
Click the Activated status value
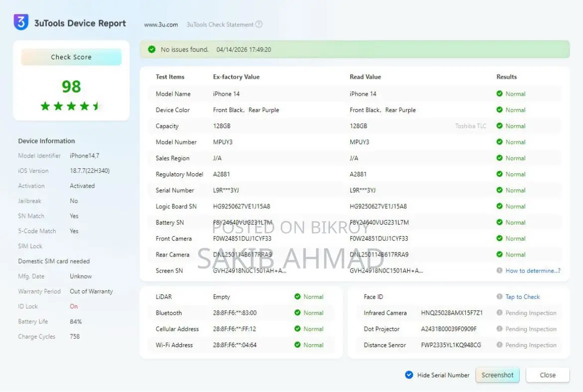pos(82,186)
